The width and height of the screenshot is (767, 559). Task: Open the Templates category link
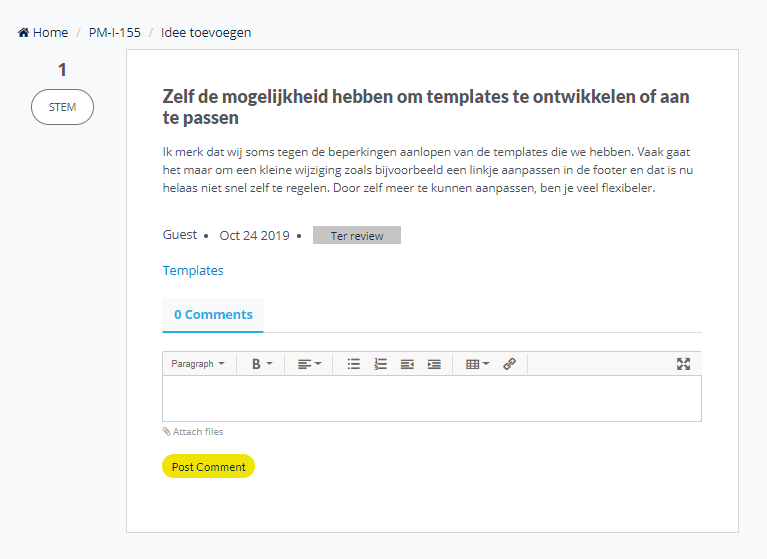pyautogui.click(x=193, y=270)
